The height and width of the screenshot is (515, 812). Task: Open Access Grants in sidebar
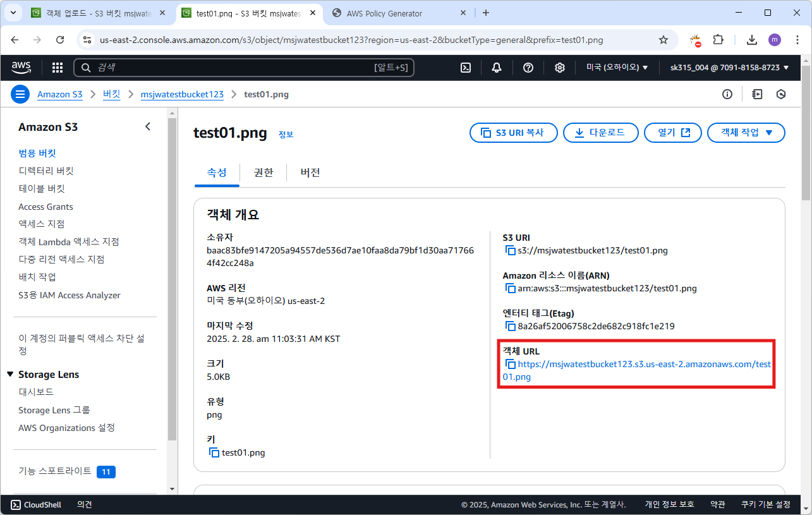coord(45,207)
